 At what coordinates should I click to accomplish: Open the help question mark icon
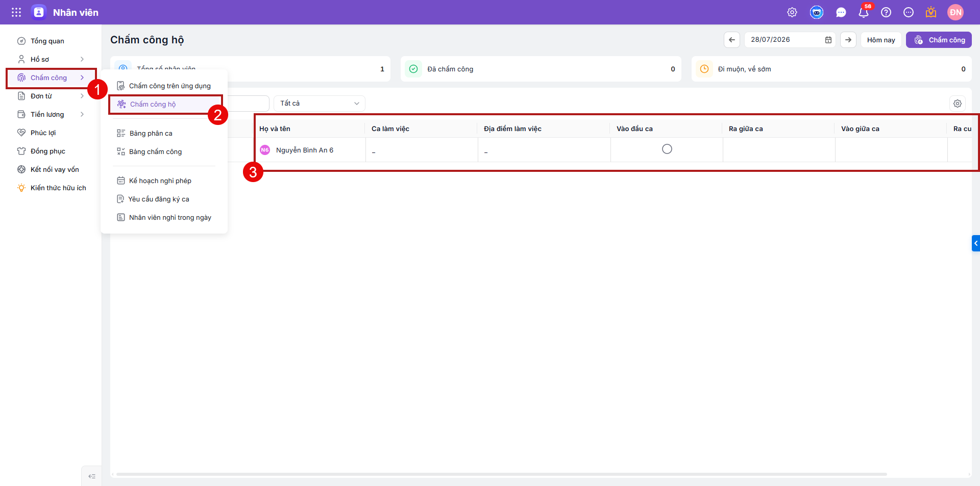pyautogui.click(x=886, y=12)
